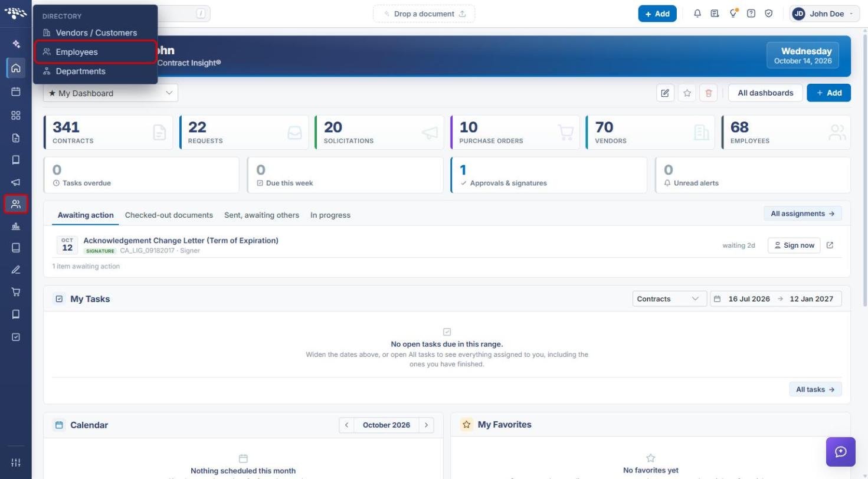Go to previous month in Calendar

click(x=346, y=425)
